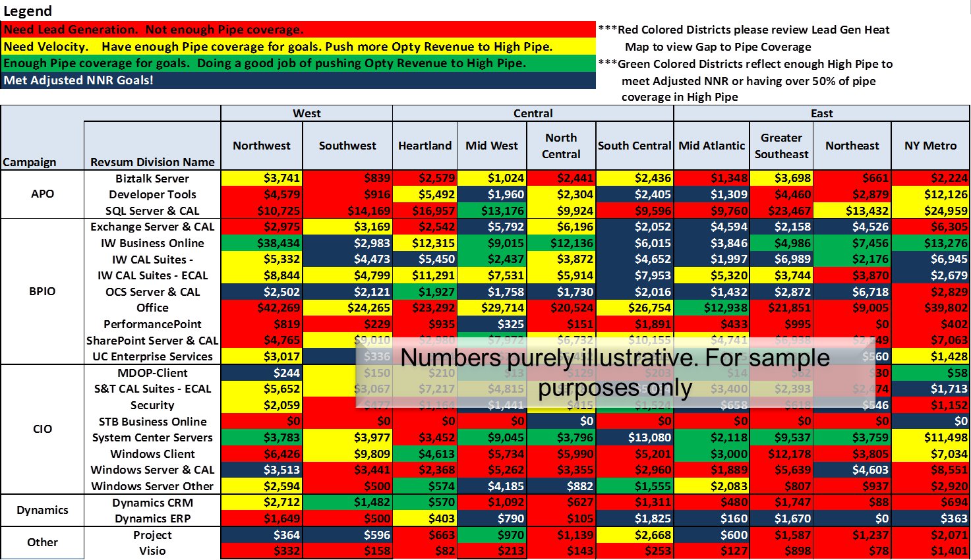Select the 'Other' campaign cell

point(42,542)
